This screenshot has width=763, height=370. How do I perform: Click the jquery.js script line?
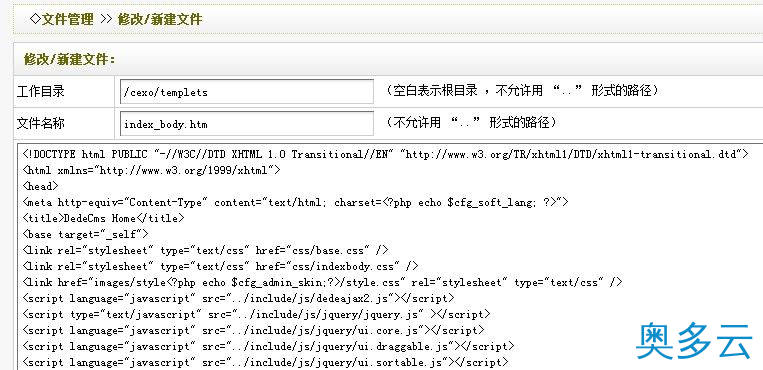(x=256, y=314)
